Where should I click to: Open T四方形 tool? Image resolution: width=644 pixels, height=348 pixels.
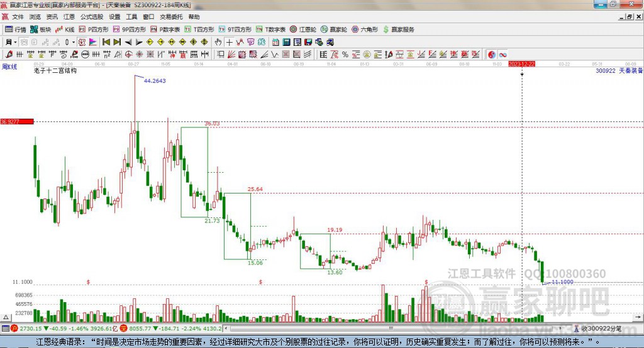coord(199,30)
